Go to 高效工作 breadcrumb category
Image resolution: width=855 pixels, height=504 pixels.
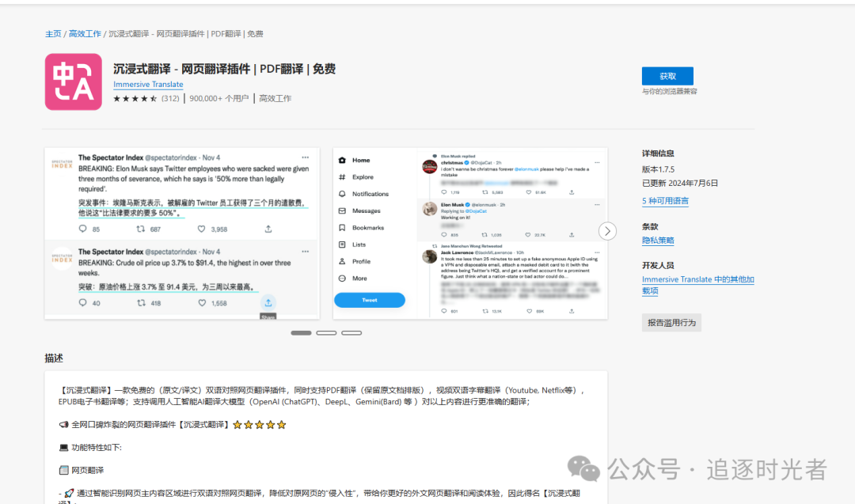[85, 34]
